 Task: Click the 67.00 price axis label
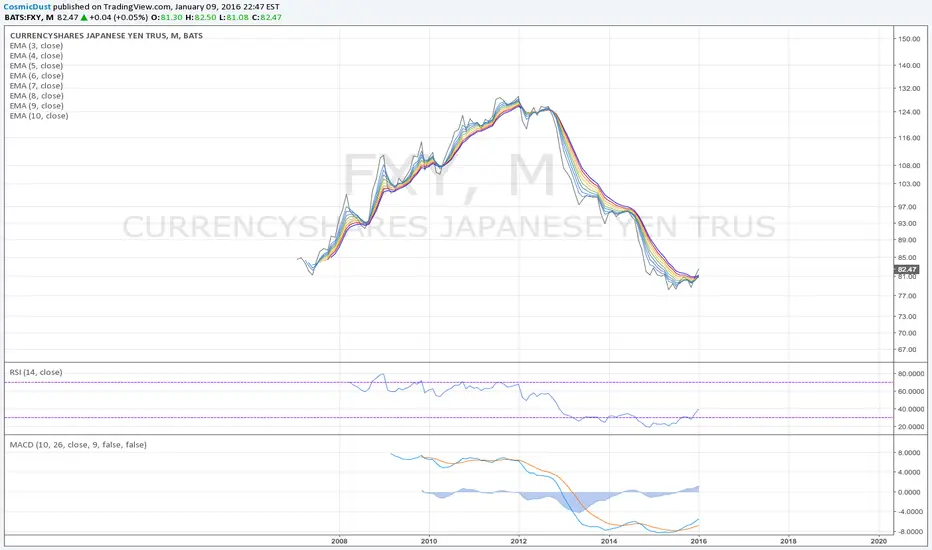pos(908,350)
